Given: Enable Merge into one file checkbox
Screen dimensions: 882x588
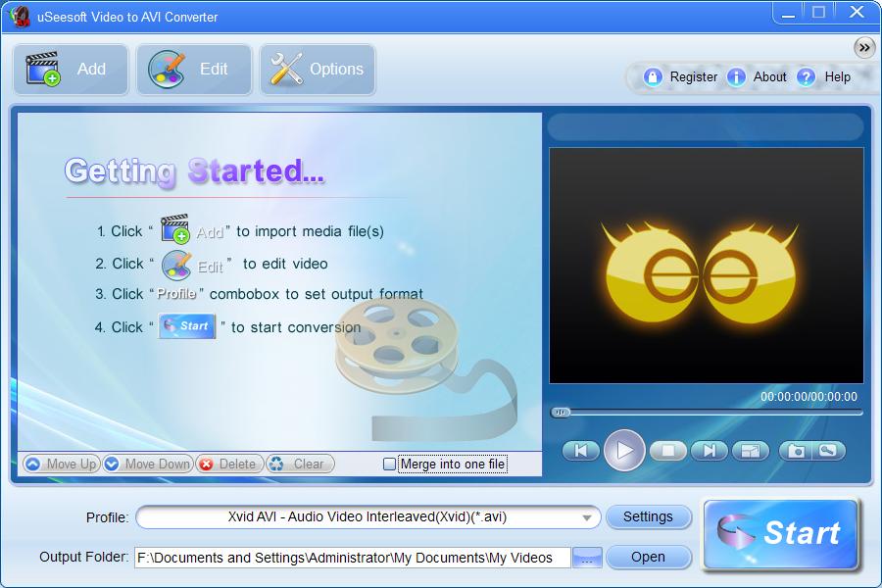Looking at the screenshot, I should pos(389,465).
